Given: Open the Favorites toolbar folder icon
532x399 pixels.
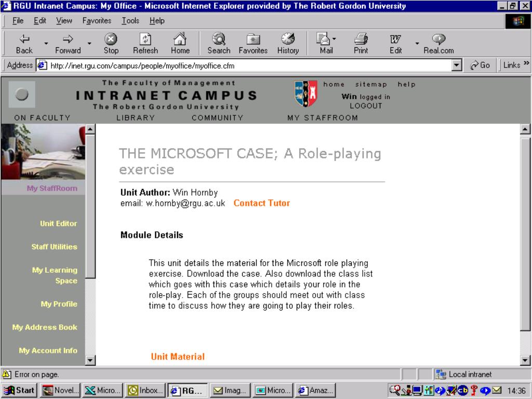Looking at the screenshot, I should click(x=253, y=44).
